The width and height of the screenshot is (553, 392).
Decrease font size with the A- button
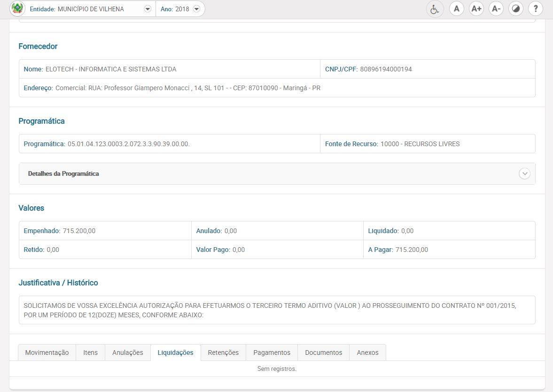496,9
